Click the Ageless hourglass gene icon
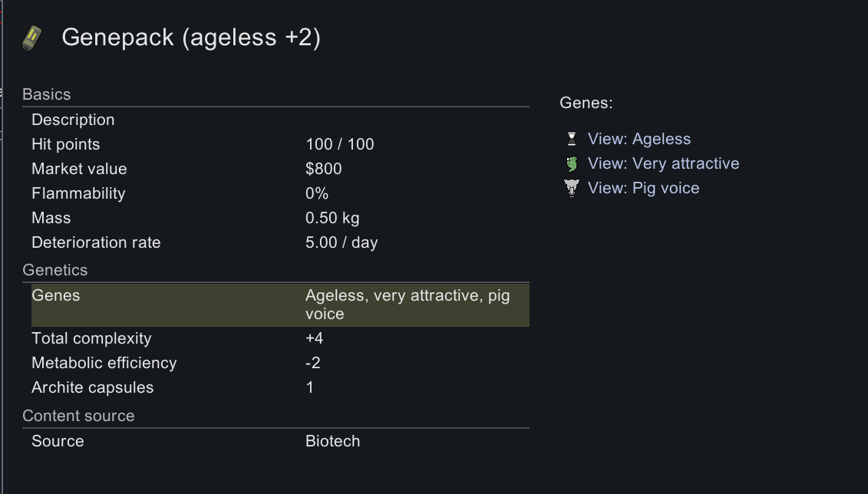 (x=572, y=139)
